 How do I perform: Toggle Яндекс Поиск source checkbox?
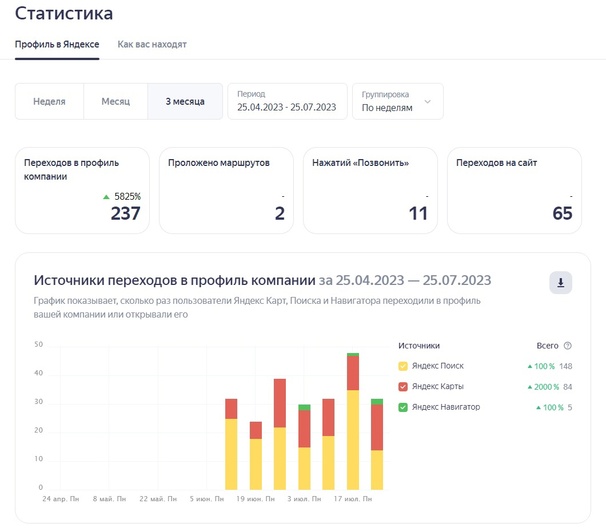[403, 366]
